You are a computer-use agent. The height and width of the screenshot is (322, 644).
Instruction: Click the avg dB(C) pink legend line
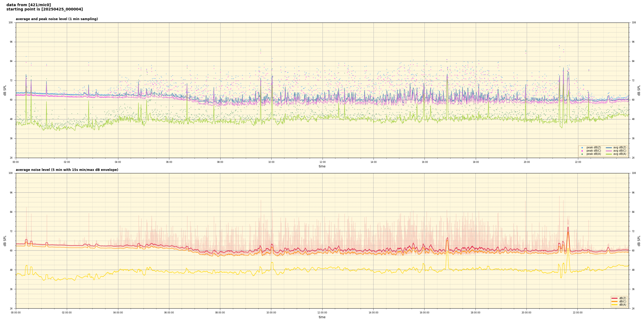point(609,151)
